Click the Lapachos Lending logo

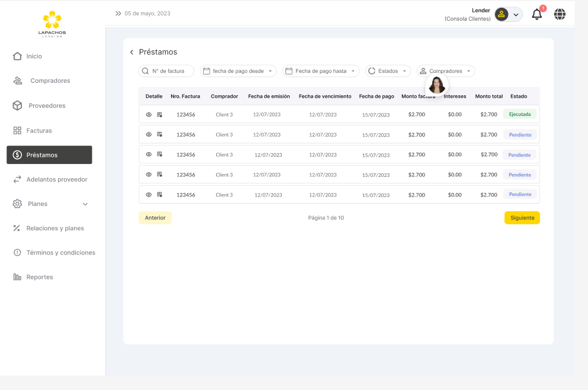53,24
